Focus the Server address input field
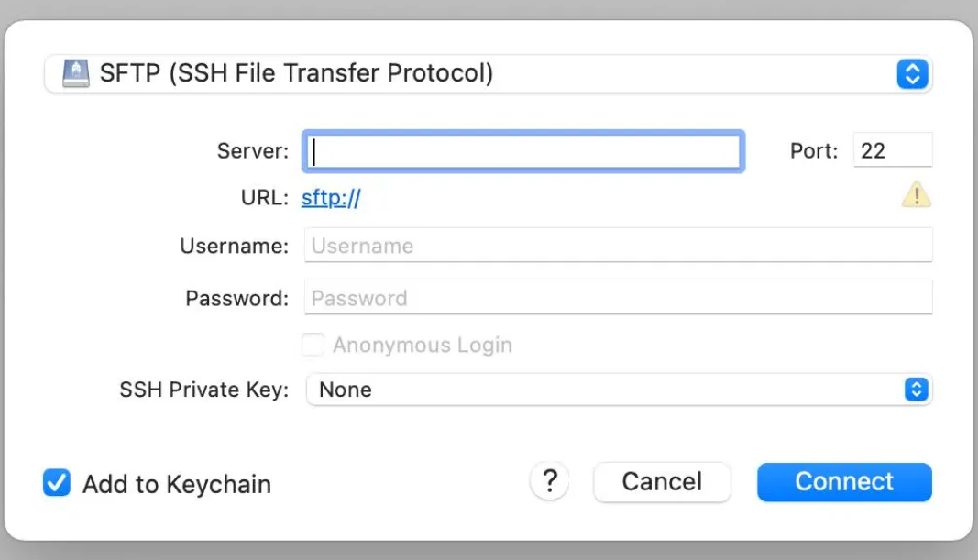The image size is (978, 560). point(522,151)
